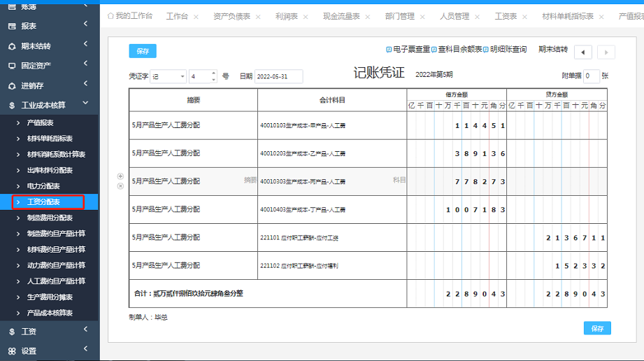
Task: Open 材料单耗指标表 in sidebar
Action: [50, 139]
